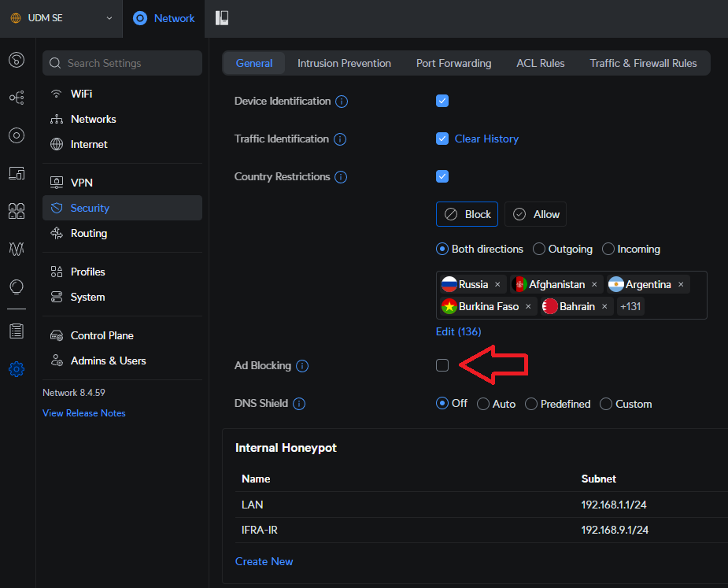Click the Network application icon
The image size is (728, 588).
[x=140, y=18]
